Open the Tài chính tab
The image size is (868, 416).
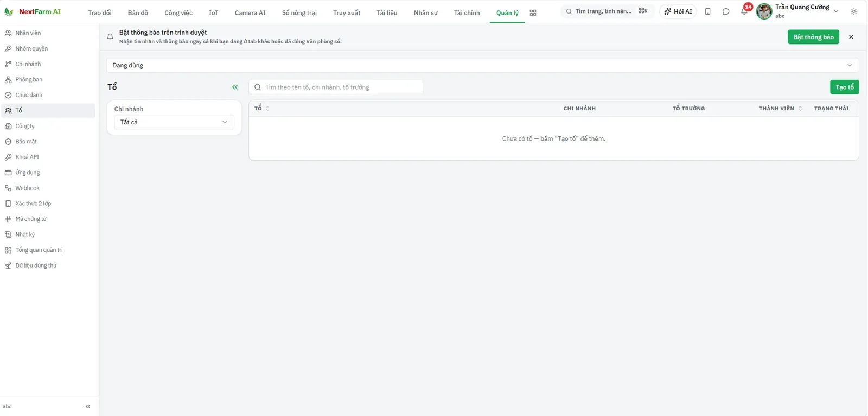[x=467, y=13]
